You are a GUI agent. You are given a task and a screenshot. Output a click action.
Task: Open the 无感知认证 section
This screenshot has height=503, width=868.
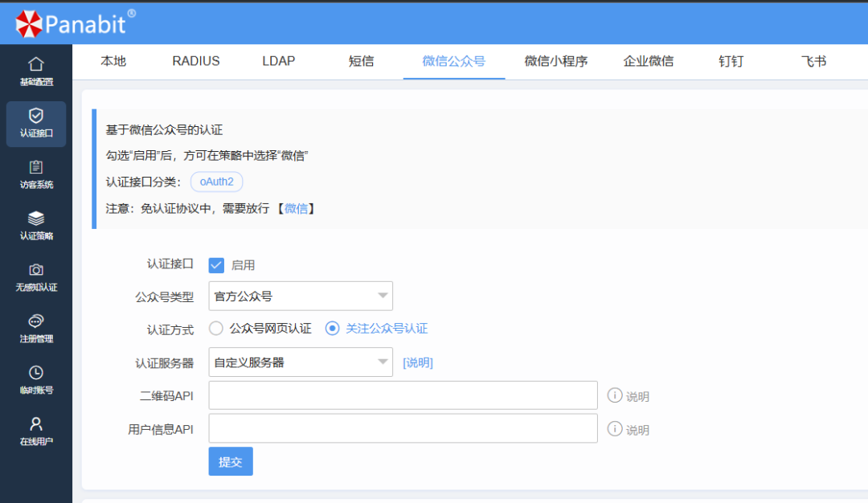point(35,276)
